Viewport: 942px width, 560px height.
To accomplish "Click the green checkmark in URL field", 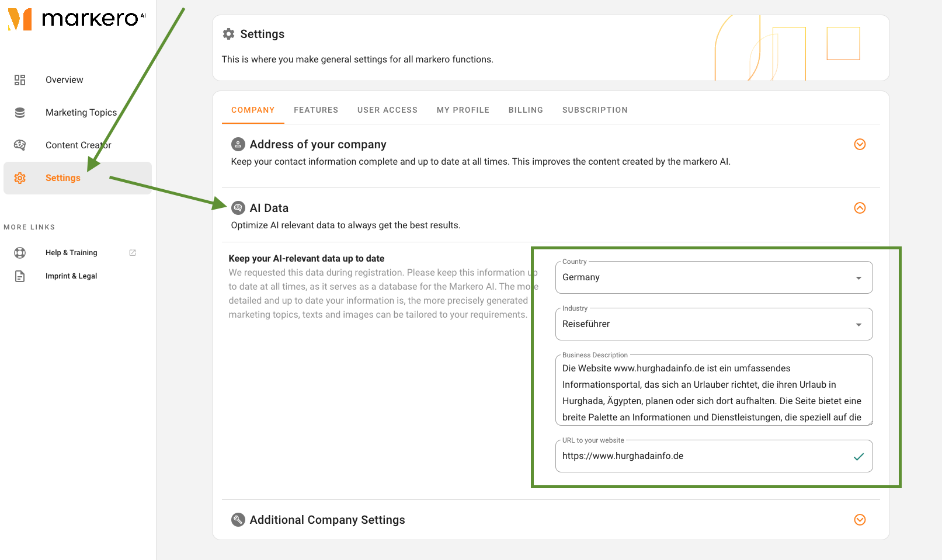I will point(858,457).
